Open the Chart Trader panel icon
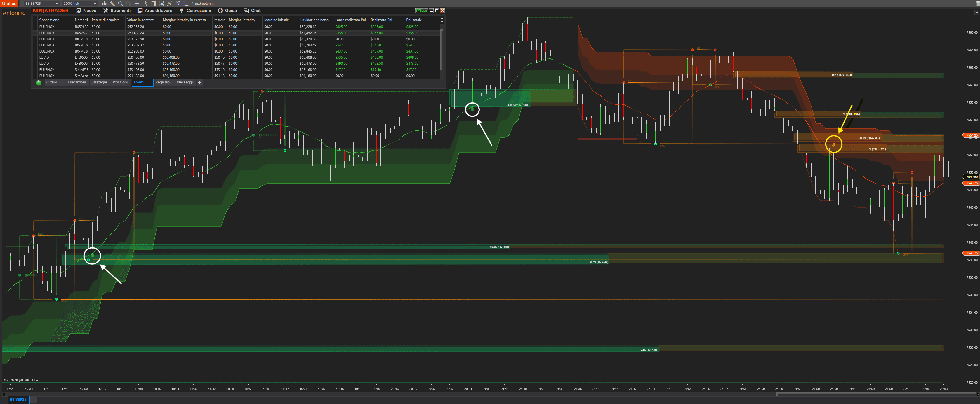 point(153,4)
